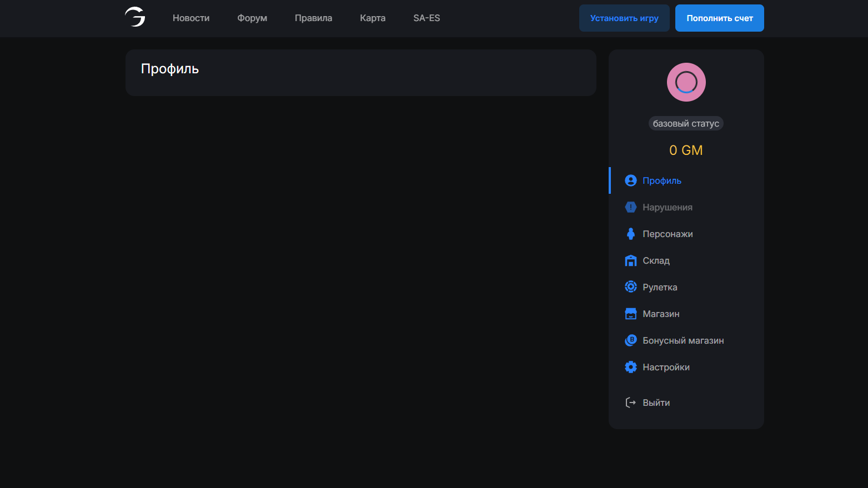Viewport: 868px width, 488px height.
Task: Go to the Форум page
Action: 252,18
